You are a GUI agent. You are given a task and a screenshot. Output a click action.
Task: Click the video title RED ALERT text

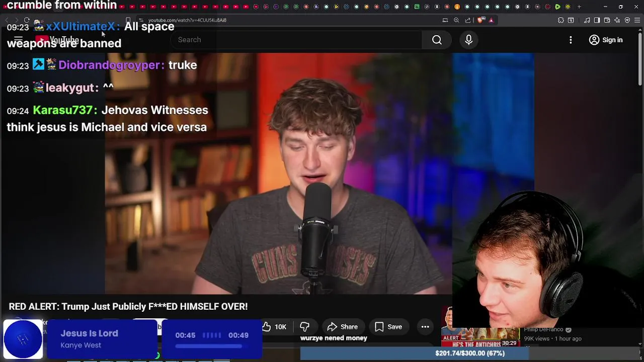pyautogui.click(x=128, y=306)
